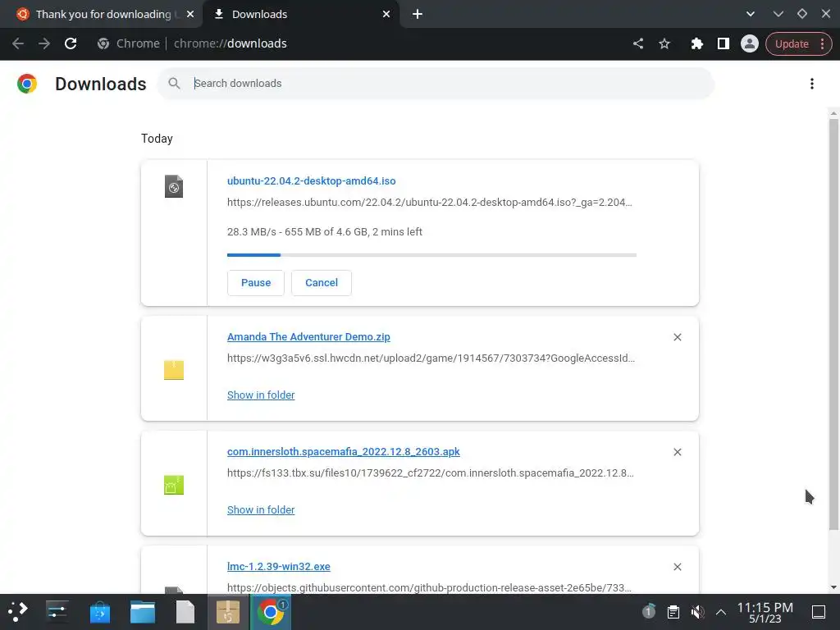The width and height of the screenshot is (840, 630).
Task: Bookmark this page with star icon
Action: [664, 43]
